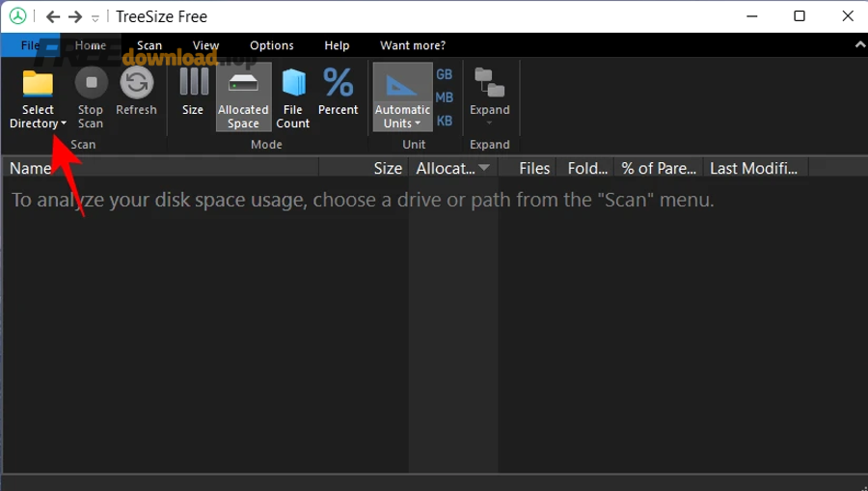Open the Options ribbon tab
The height and width of the screenshot is (491, 868).
[x=272, y=45]
